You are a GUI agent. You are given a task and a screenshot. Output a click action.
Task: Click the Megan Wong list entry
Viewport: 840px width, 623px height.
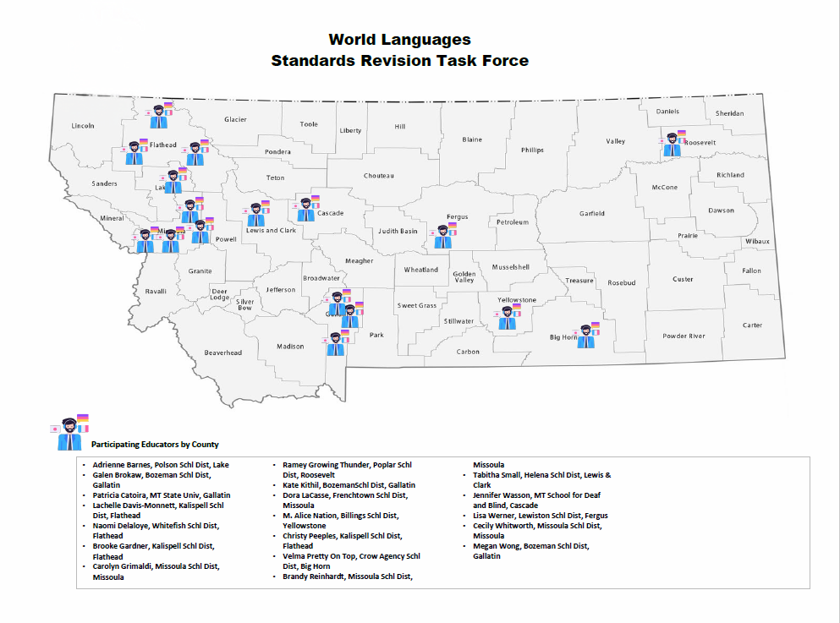coord(530,546)
